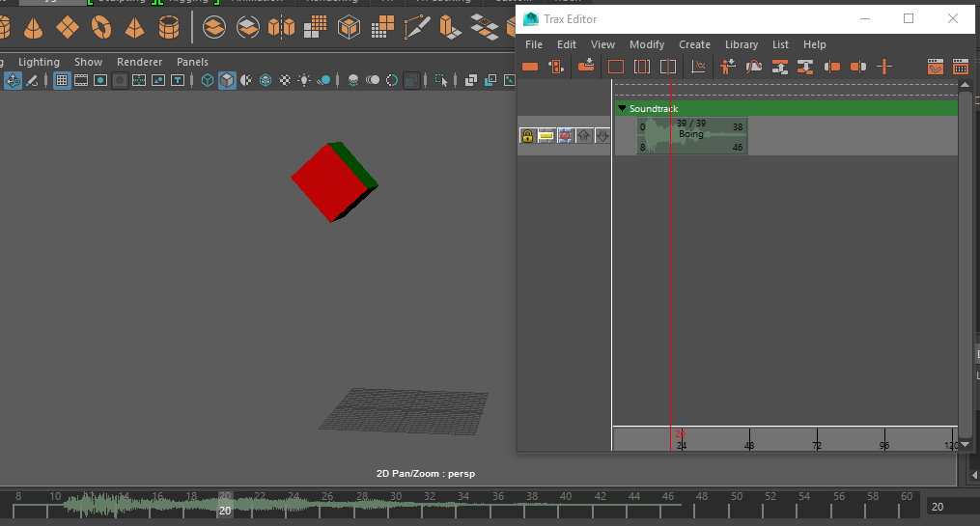Create a polygon pipe from the shelf
This screenshot has height=526, width=980.
point(169,27)
